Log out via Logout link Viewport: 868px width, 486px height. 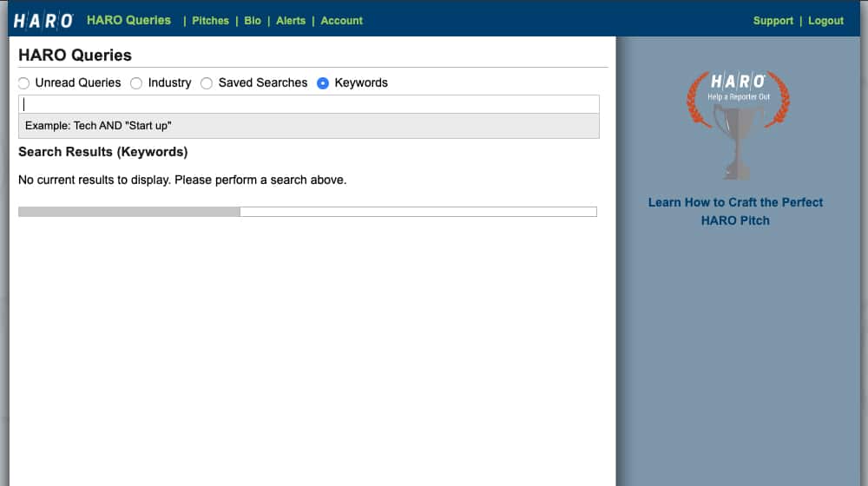tap(825, 21)
